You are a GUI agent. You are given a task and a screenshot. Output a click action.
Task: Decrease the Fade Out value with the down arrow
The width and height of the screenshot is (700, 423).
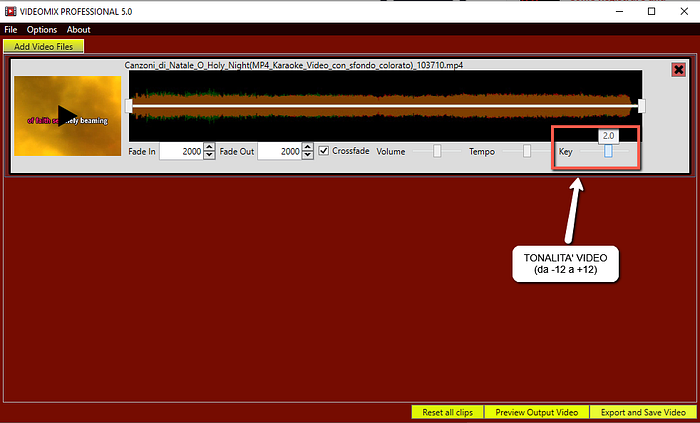pos(307,155)
